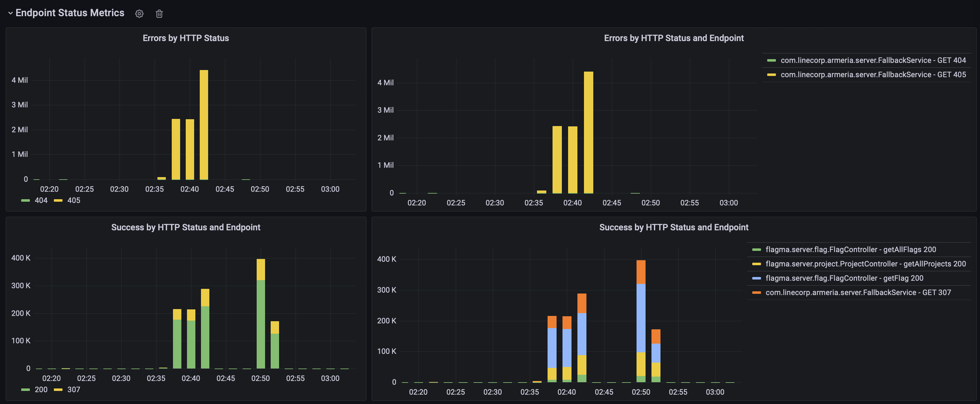Toggle the 200 series legend item
This screenshot has width=980, height=404.
pos(41,390)
